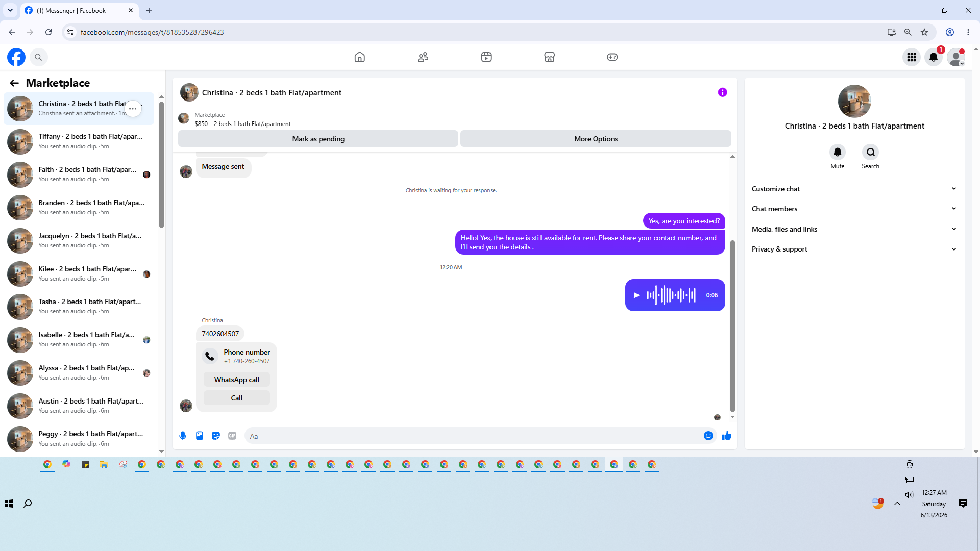The width and height of the screenshot is (980, 551).
Task: Open the emoji picker in message box
Action: (x=708, y=436)
